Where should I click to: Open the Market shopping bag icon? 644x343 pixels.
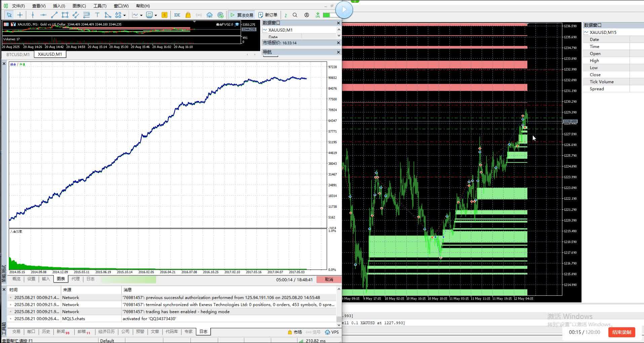click(x=188, y=15)
